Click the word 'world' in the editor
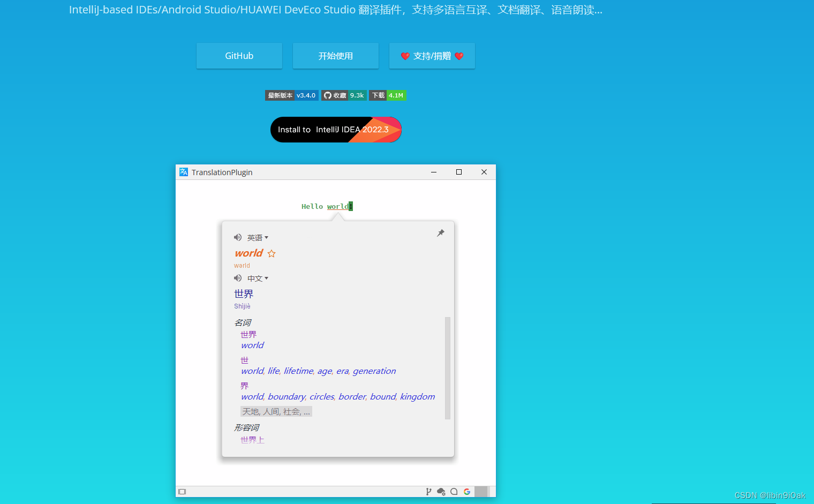 pyautogui.click(x=338, y=206)
